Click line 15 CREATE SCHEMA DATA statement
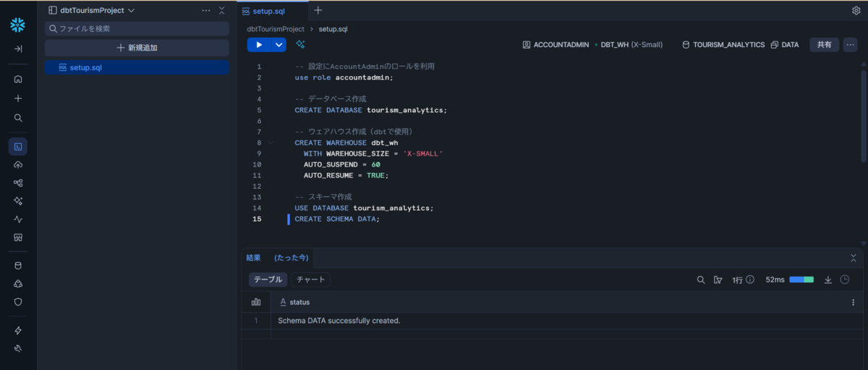 point(337,219)
